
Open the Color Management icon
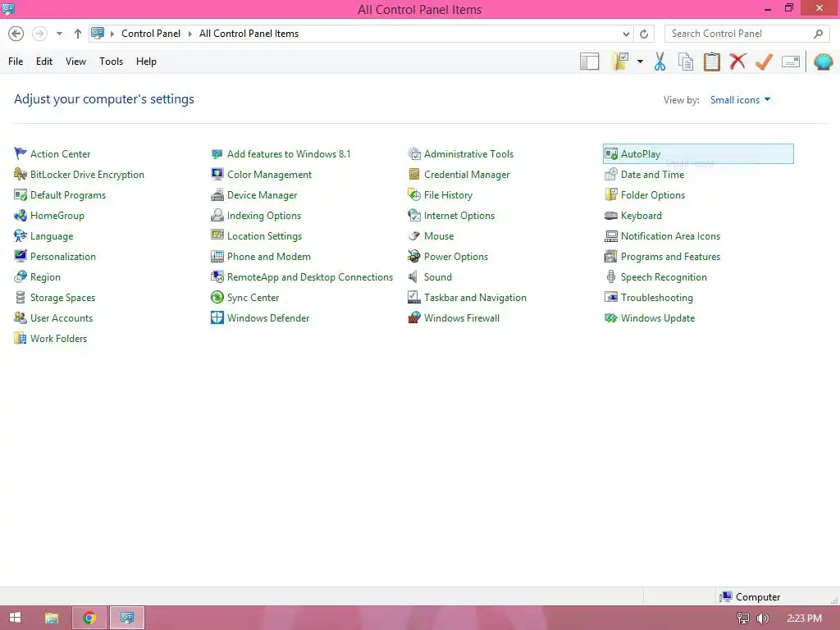pyautogui.click(x=217, y=174)
